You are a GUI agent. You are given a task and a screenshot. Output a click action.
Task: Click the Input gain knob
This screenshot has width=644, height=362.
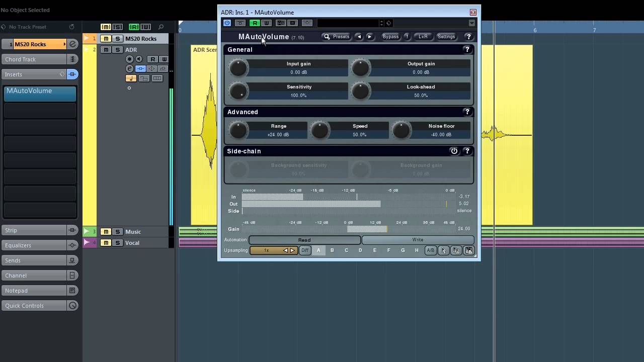(x=238, y=68)
